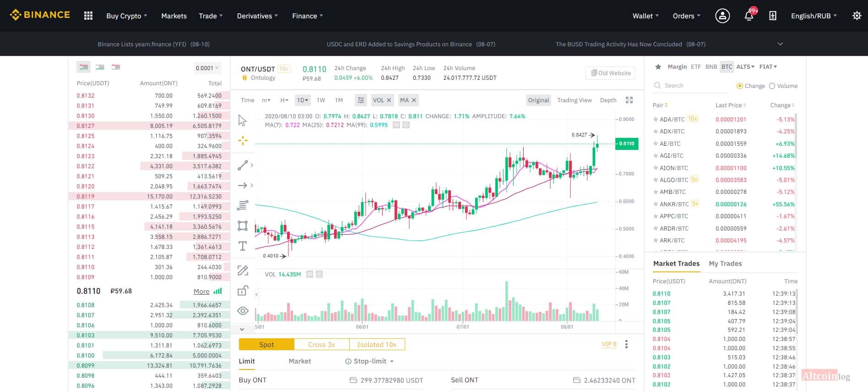Toggle the eye visibility icon in chart tools

pyautogui.click(x=243, y=311)
